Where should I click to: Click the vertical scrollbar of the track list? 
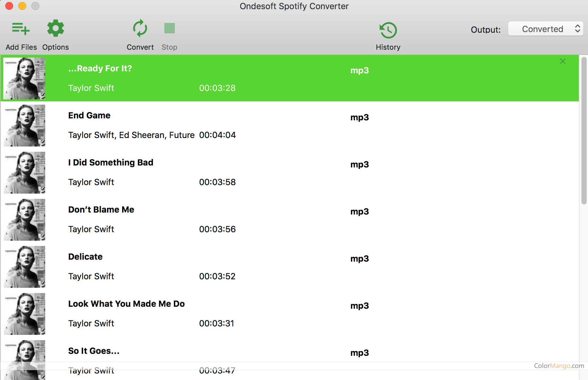coord(584,131)
